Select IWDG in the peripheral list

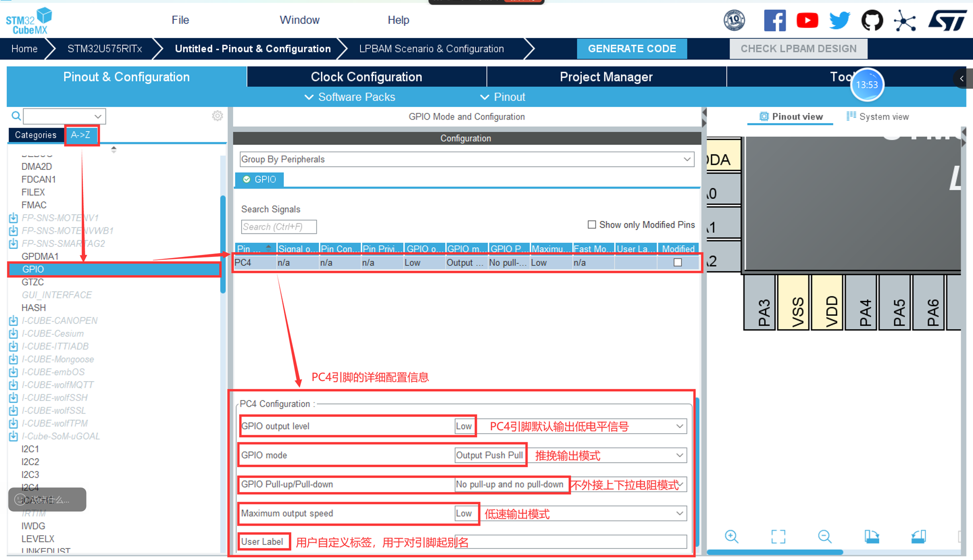pyautogui.click(x=33, y=526)
